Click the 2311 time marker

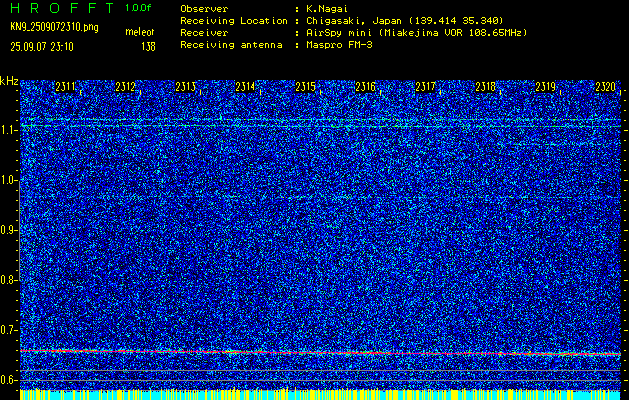pos(65,87)
